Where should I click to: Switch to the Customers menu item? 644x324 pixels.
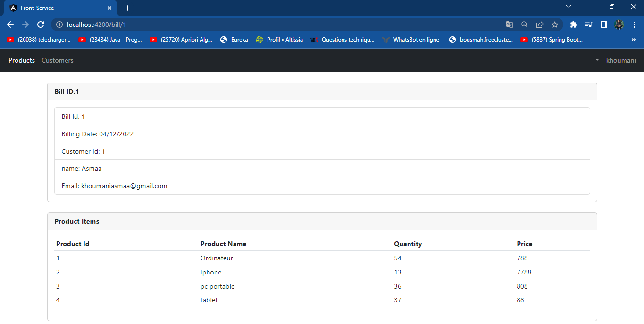57,60
